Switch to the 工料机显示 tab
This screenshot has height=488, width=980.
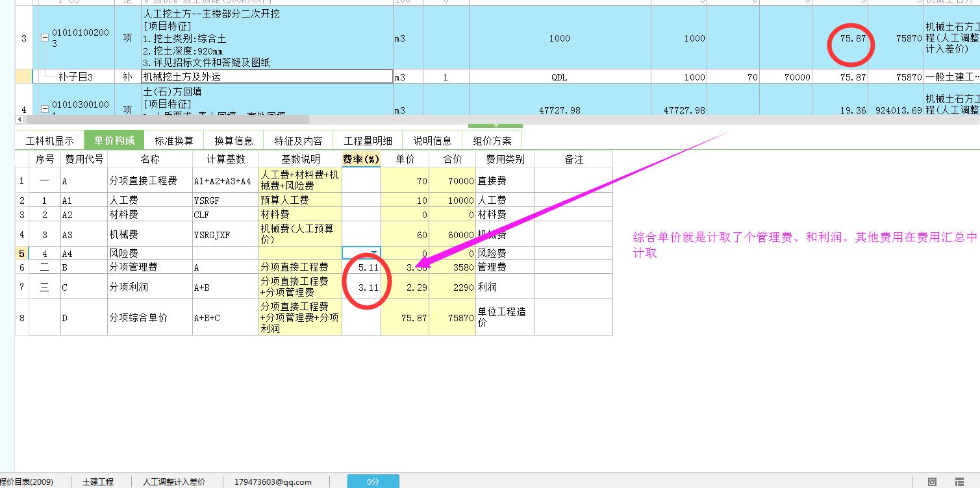tap(50, 140)
